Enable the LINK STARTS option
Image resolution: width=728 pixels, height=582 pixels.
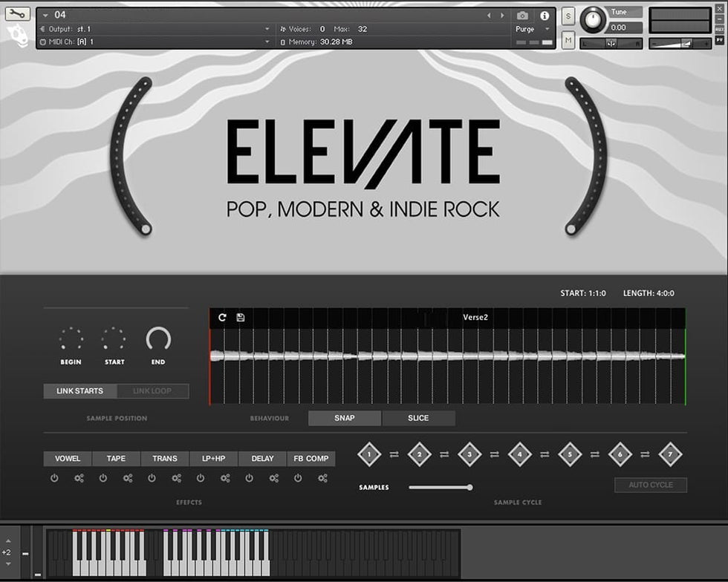point(80,391)
